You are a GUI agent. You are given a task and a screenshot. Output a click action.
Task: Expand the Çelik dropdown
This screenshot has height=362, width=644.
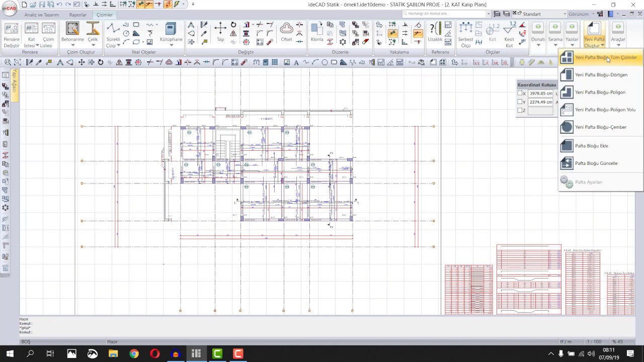93,45
